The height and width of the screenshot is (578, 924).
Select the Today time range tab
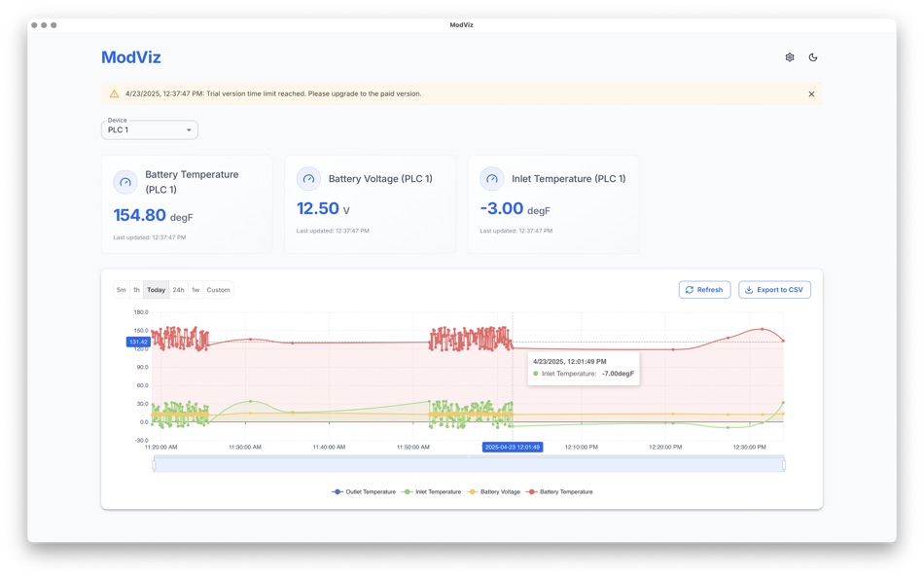tap(157, 290)
